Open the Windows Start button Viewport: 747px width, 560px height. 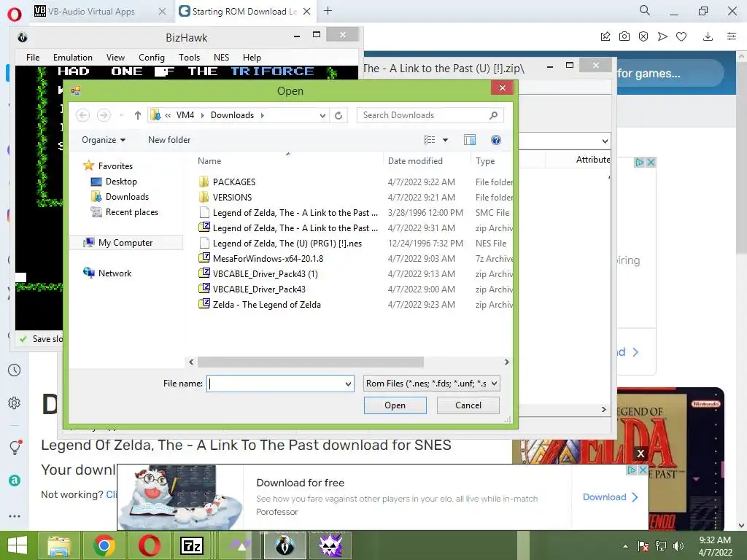pyautogui.click(x=18, y=545)
